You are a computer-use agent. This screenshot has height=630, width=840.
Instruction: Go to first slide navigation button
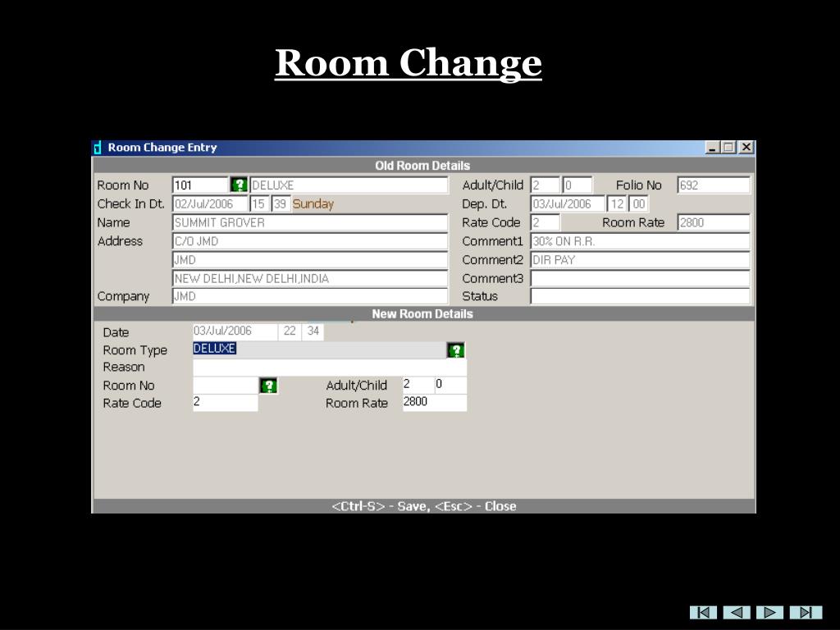(703, 612)
